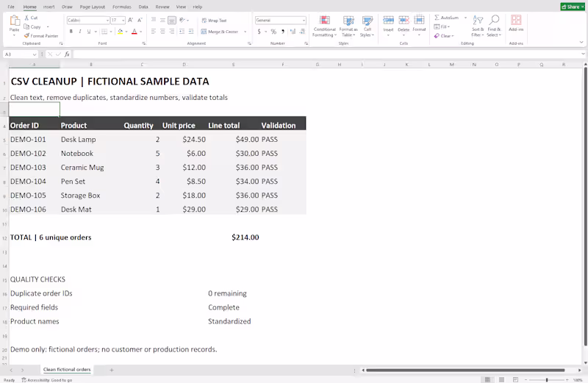Apply Accounting dollar number format

[259, 32]
